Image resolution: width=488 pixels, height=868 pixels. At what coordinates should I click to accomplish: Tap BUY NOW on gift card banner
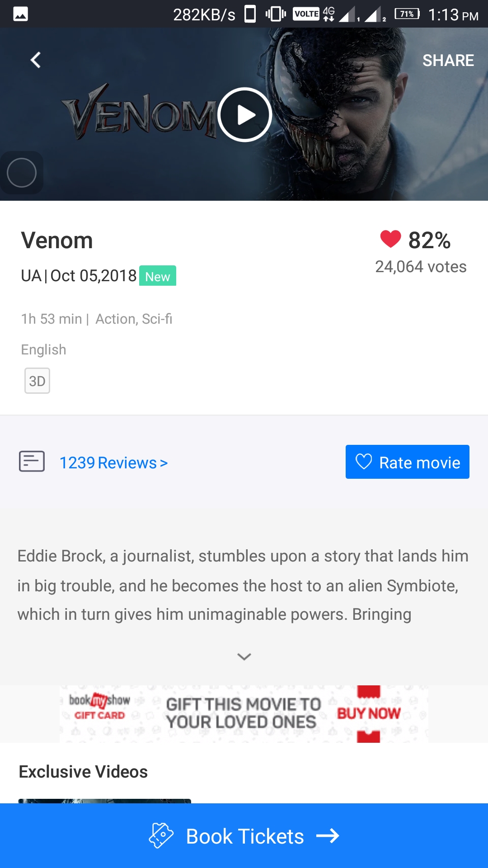click(x=368, y=713)
